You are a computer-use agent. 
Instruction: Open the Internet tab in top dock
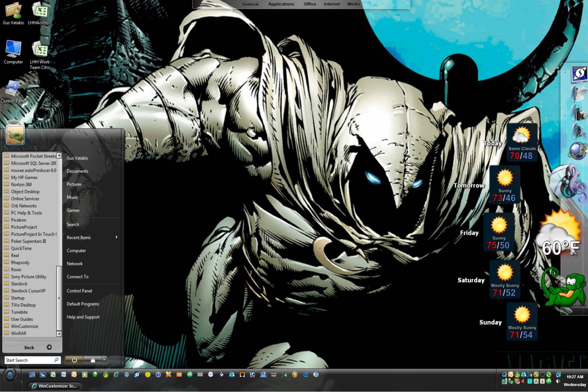click(332, 4)
